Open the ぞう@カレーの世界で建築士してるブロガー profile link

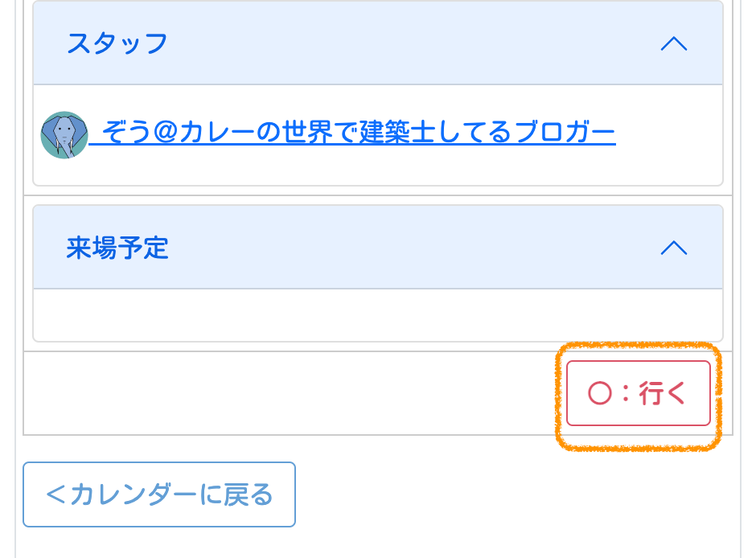pos(354,133)
